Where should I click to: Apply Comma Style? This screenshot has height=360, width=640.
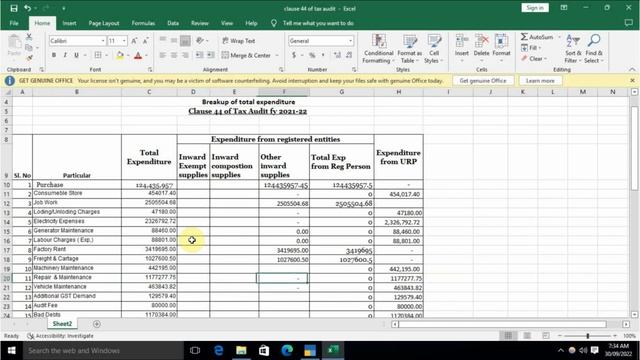coord(323,55)
